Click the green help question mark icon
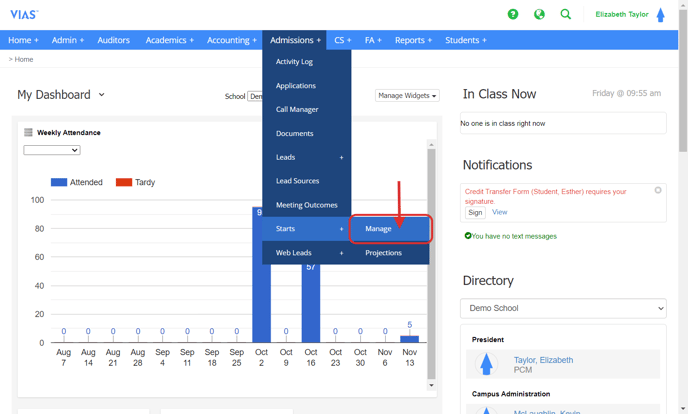The height and width of the screenshot is (414, 688). [513, 15]
